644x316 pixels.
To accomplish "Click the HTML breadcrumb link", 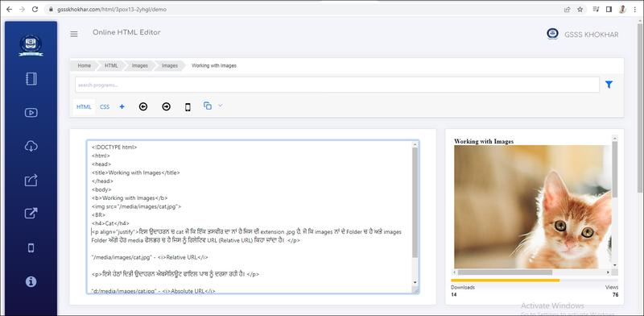I will (x=111, y=65).
